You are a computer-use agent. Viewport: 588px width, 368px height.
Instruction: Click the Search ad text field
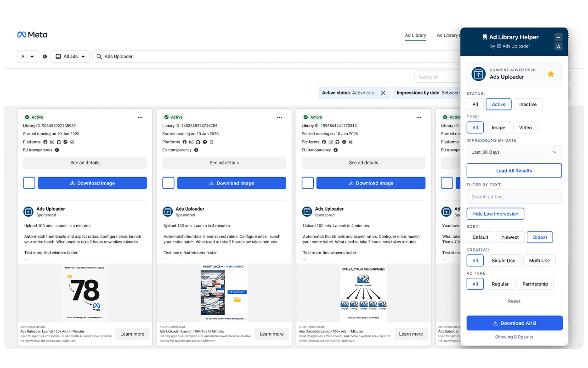pyautogui.click(x=514, y=197)
